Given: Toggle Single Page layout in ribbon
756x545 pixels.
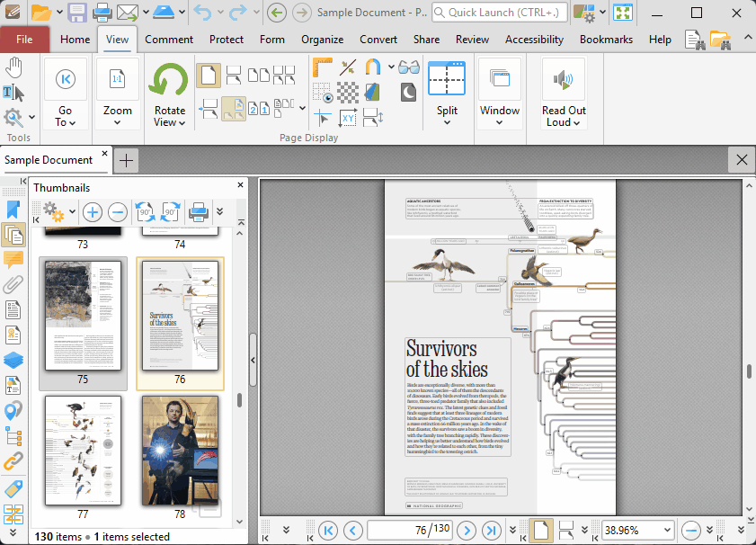Looking at the screenshot, I should 208,75.
